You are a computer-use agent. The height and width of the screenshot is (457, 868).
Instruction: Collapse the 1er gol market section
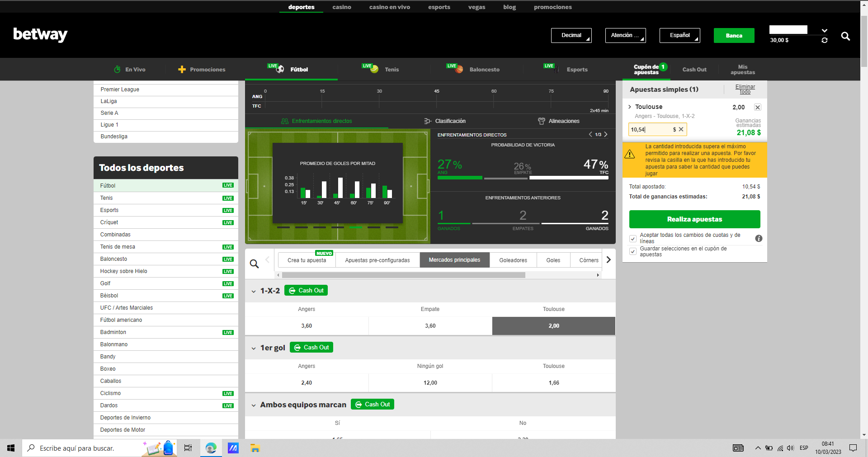(x=254, y=348)
